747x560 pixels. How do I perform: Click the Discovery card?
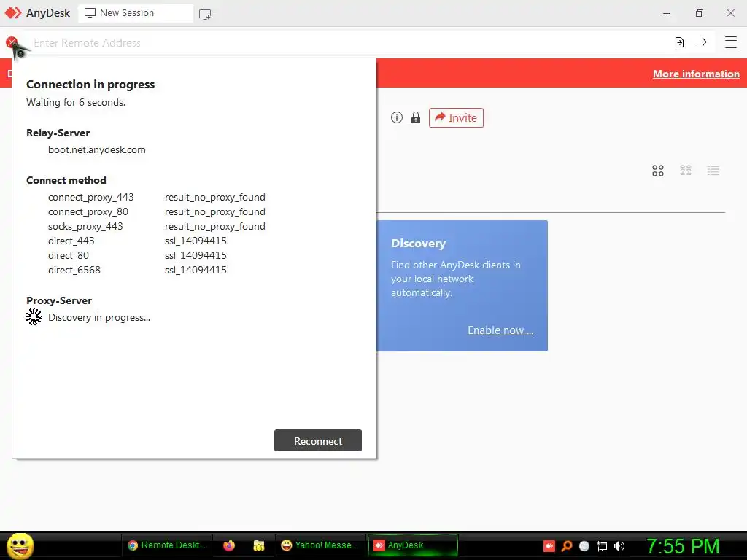coord(462,286)
